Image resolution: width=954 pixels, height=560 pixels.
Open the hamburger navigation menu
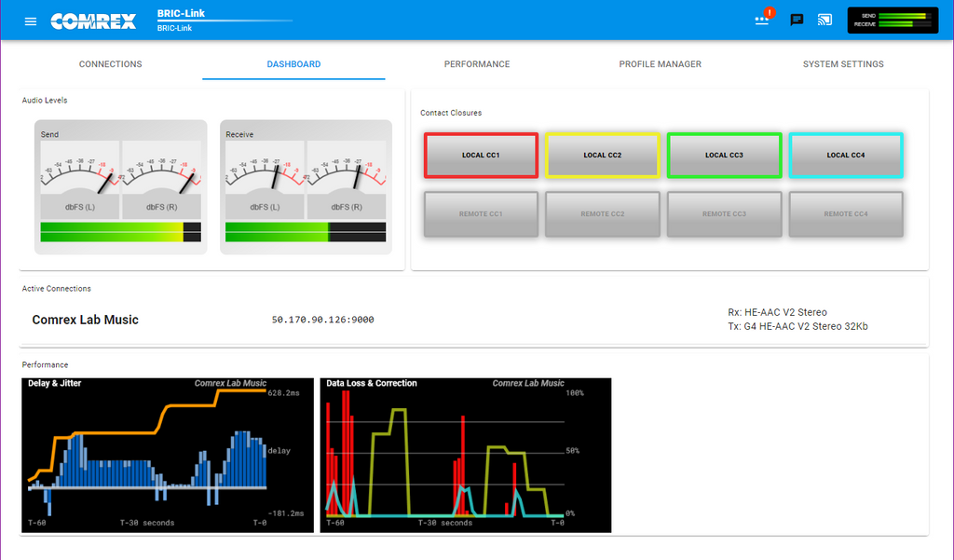coord(31,21)
